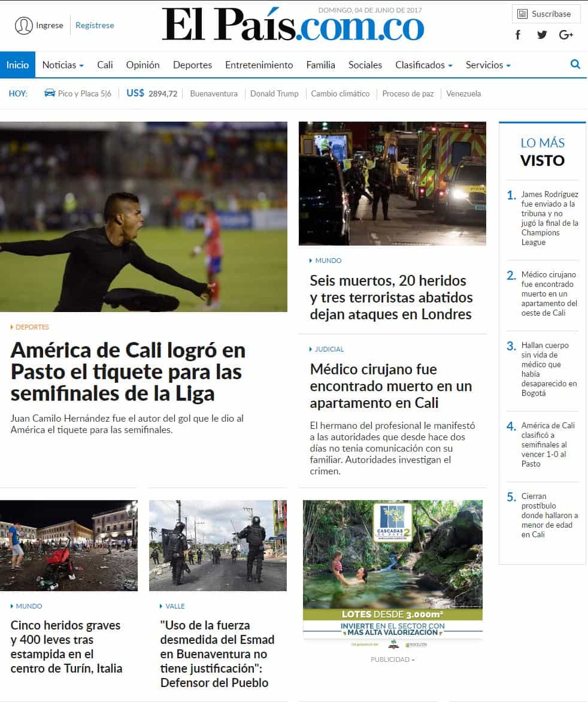The width and height of the screenshot is (588, 702).
Task: Select the Inicio tab
Action: [x=17, y=65]
